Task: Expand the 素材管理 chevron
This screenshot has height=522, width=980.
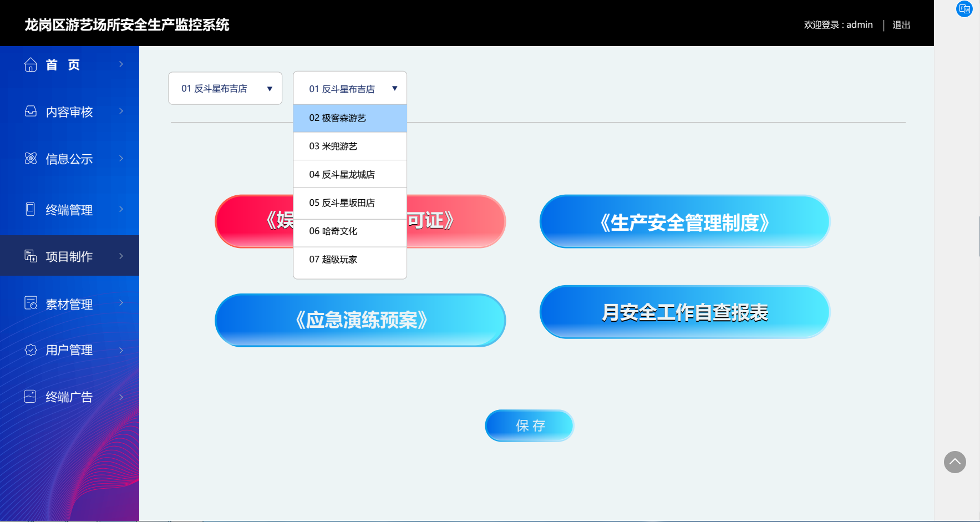Action: (121, 303)
